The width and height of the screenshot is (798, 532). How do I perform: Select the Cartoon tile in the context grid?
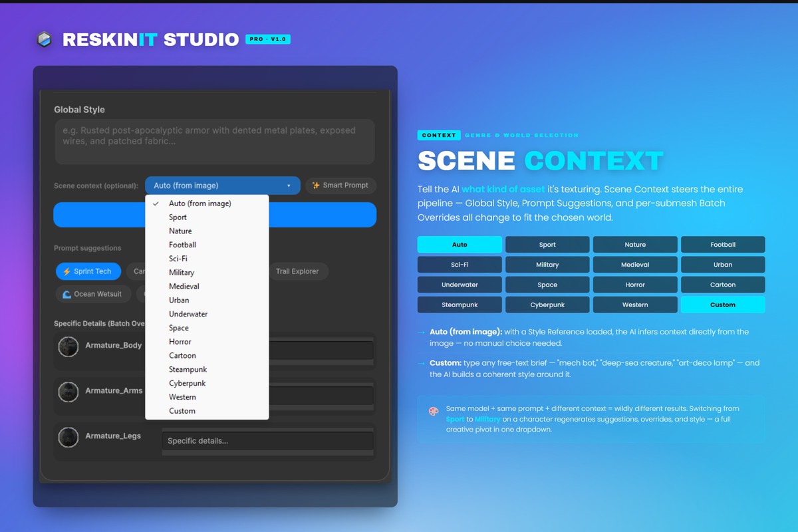[723, 285]
